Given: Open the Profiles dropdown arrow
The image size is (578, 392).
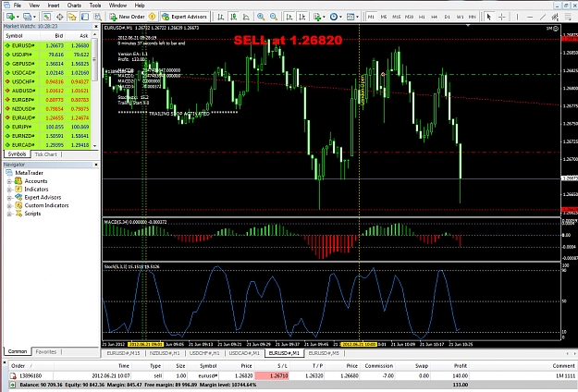Looking at the screenshot, I should pos(34,17).
